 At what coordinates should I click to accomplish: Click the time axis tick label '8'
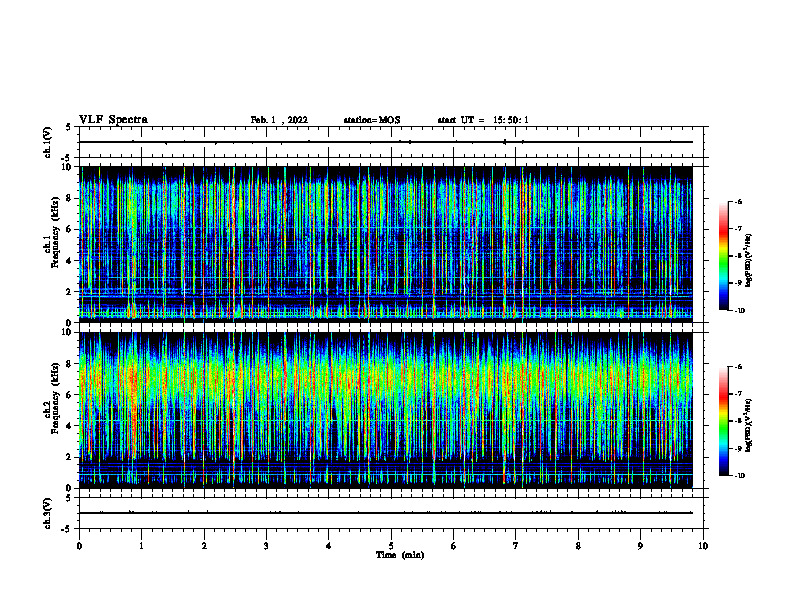click(578, 546)
